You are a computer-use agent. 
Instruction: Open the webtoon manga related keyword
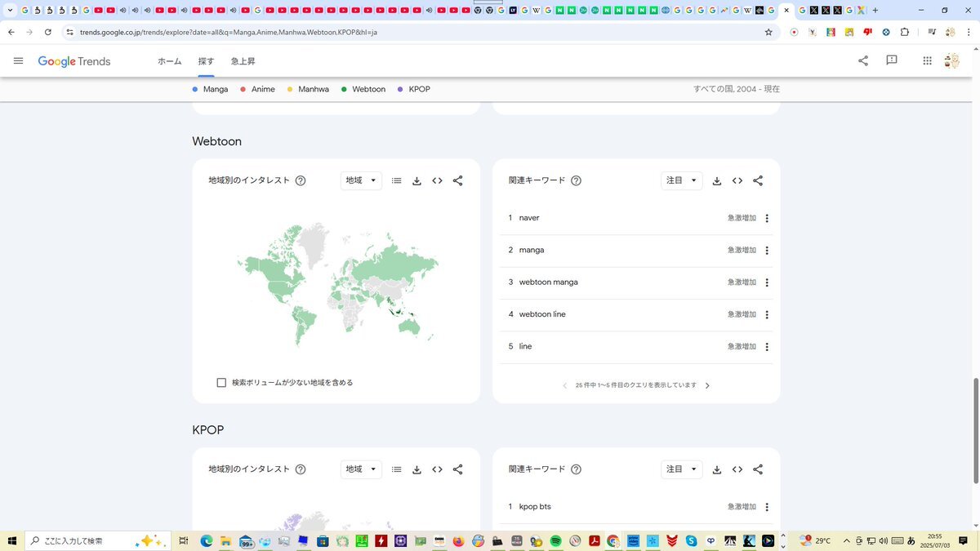click(549, 282)
